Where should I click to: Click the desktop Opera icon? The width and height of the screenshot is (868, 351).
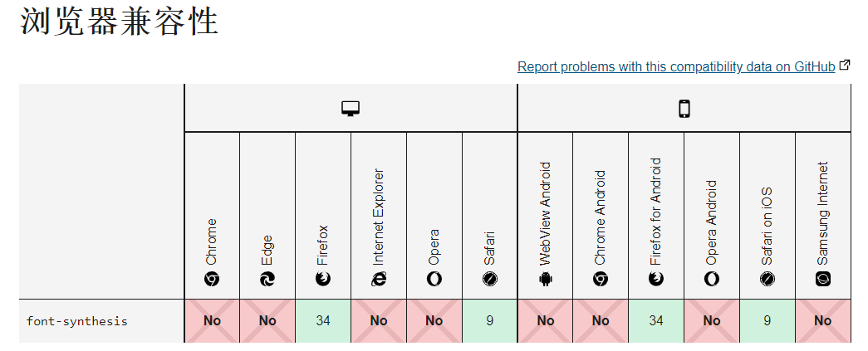434,280
